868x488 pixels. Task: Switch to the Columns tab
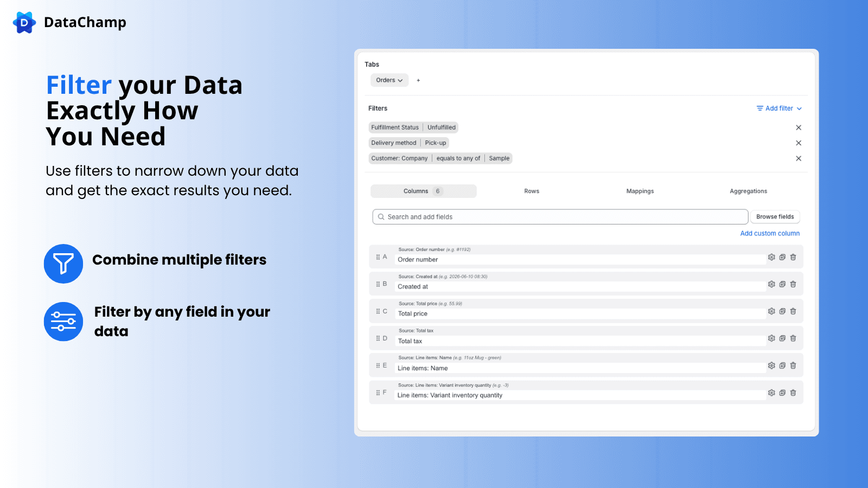[x=424, y=191]
